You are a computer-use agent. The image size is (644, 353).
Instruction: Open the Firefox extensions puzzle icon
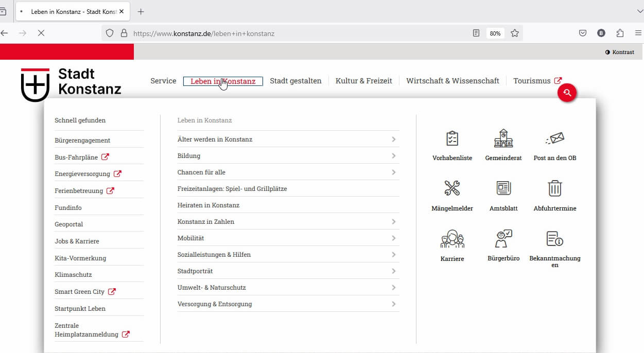(620, 33)
